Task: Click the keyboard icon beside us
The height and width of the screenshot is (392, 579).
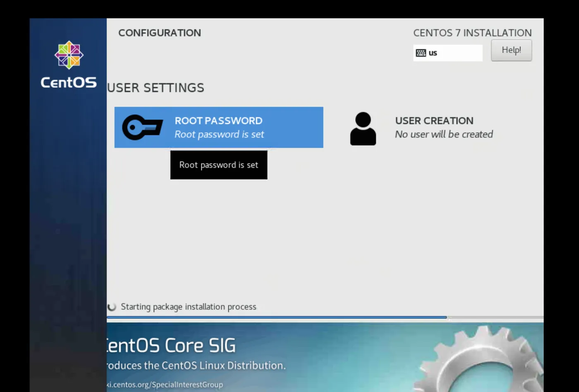Action: click(421, 53)
